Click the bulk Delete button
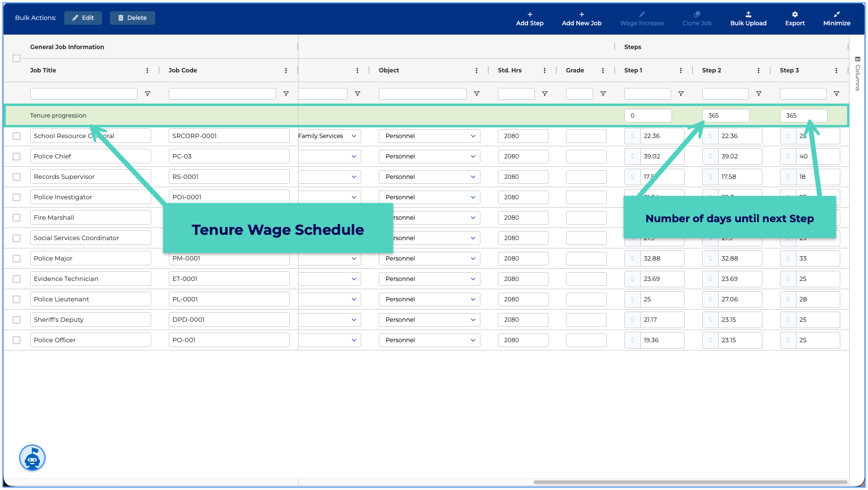The height and width of the screenshot is (490, 868). [132, 18]
